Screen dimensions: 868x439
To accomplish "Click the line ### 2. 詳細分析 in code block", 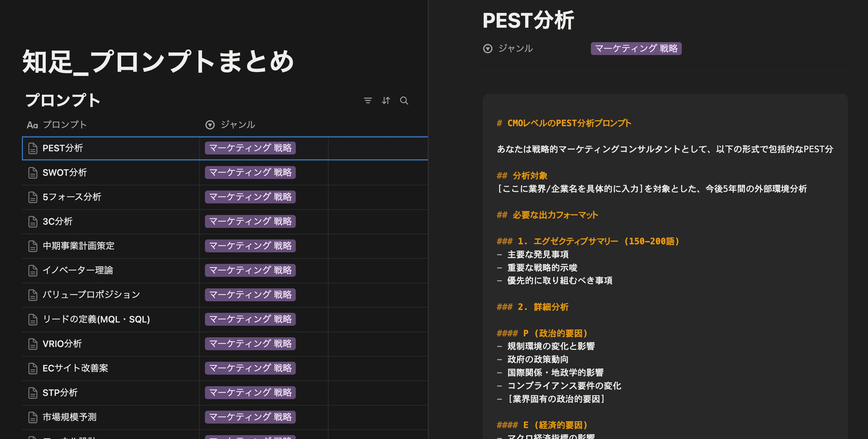I will (x=532, y=307).
